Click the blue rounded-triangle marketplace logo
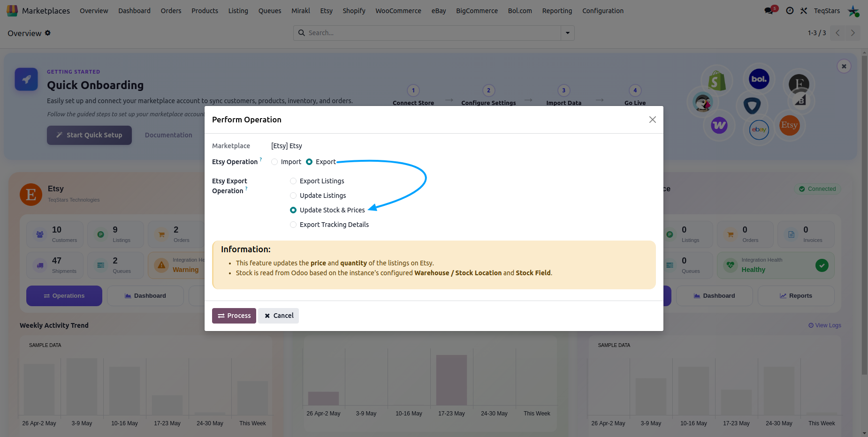Image resolution: width=868 pixels, height=437 pixels. [752, 105]
